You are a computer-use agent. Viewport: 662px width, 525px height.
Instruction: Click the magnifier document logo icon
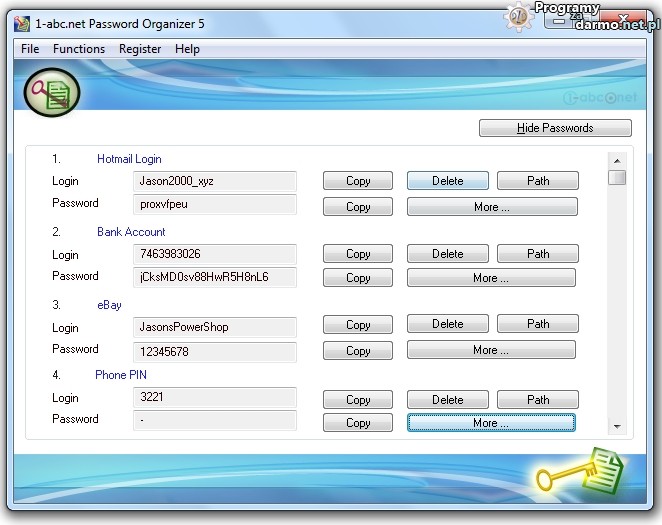pyautogui.click(x=51, y=93)
